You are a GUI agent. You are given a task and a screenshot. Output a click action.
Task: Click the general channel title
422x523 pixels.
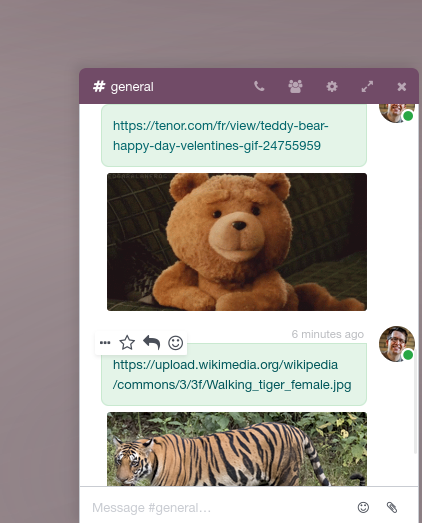tap(132, 87)
